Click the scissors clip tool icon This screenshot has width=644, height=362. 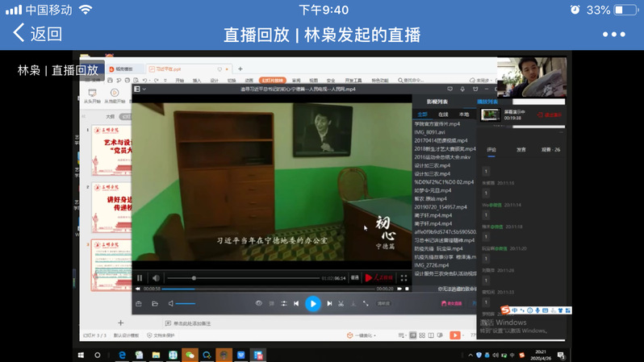(341, 304)
